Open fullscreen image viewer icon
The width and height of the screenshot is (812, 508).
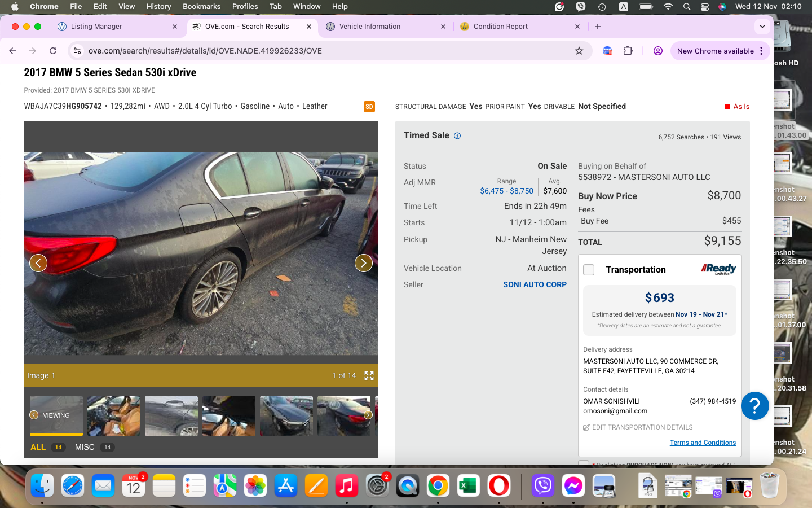click(369, 376)
